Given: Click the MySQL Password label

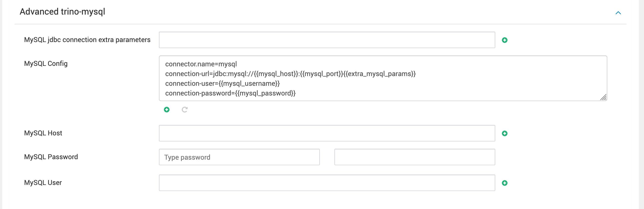Looking at the screenshot, I should pyautogui.click(x=51, y=157).
